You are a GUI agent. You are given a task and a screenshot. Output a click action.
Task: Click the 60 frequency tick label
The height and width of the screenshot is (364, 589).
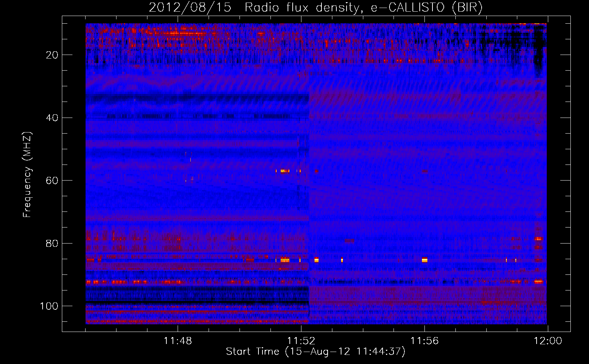coord(52,181)
